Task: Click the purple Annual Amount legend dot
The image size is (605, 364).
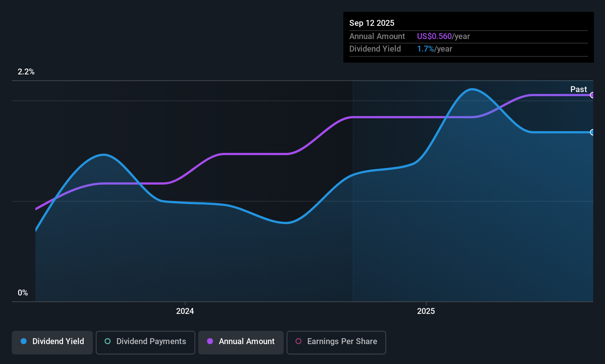Action: (x=210, y=341)
